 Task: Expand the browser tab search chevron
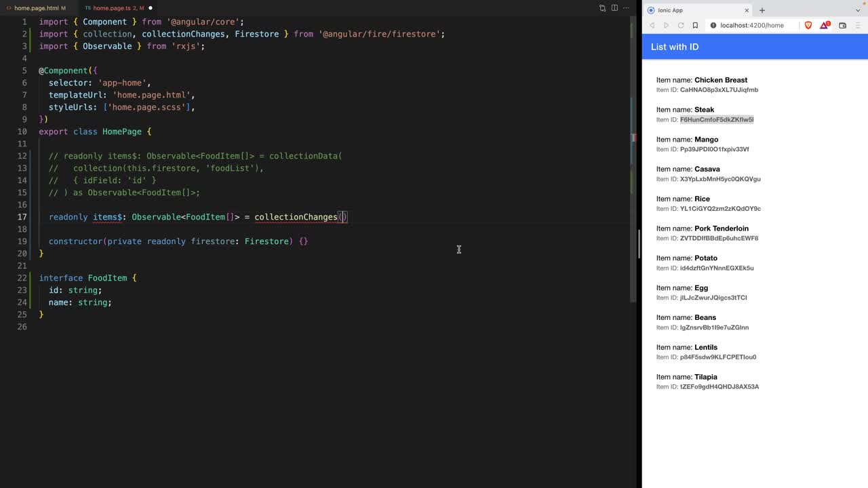pyautogui.click(x=858, y=10)
